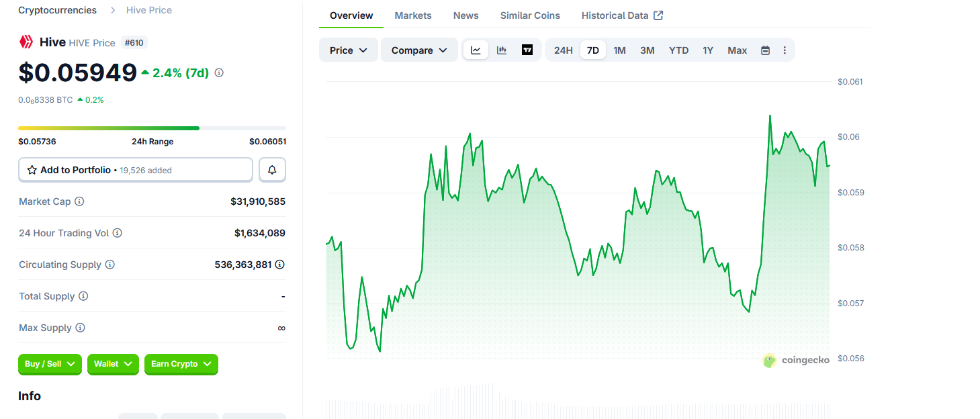The height and width of the screenshot is (419, 980).
Task: Switch to candlestick chart icon
Action: point(502,50)
